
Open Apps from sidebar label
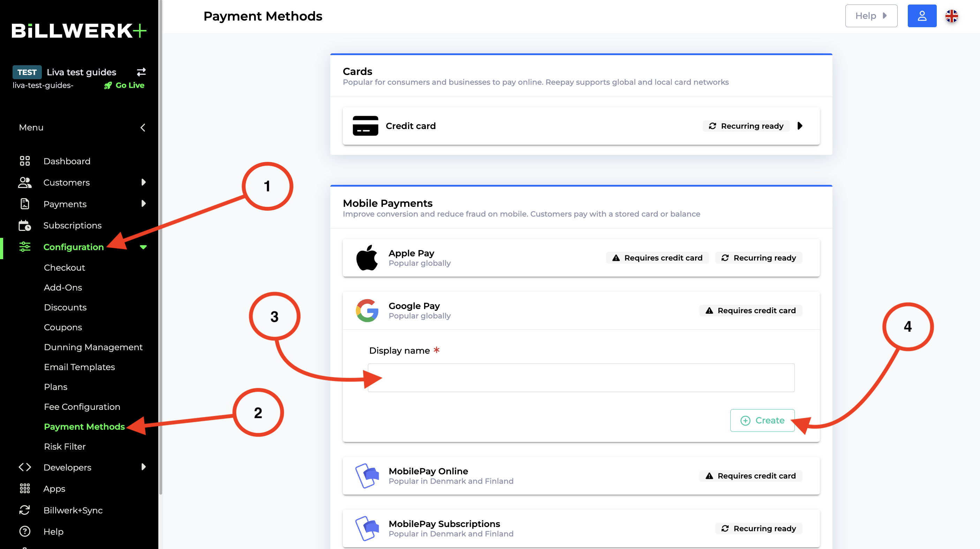tap(54, 489)
